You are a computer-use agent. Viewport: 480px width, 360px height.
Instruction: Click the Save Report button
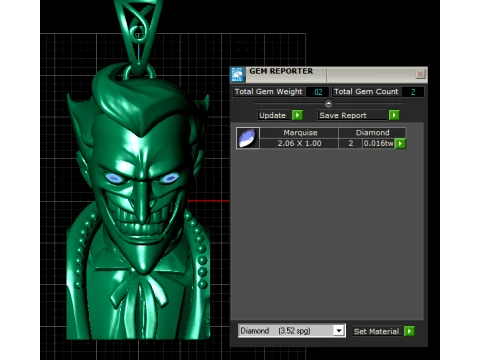pos(353,115)
